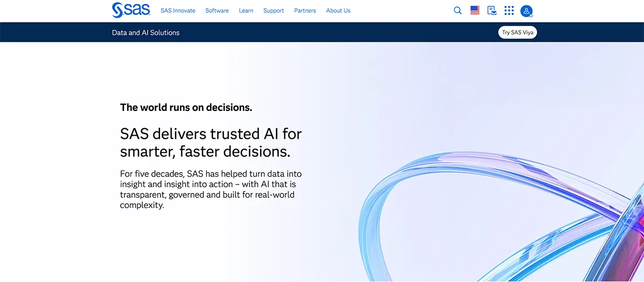Viewport: 644px width, 282px height.
Task: Open the SAS sites grid icon
Action: 509,10
